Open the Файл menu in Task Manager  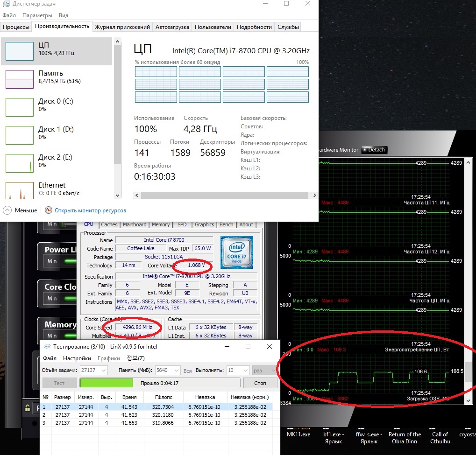pyautogui.click(x=9, y=15)
